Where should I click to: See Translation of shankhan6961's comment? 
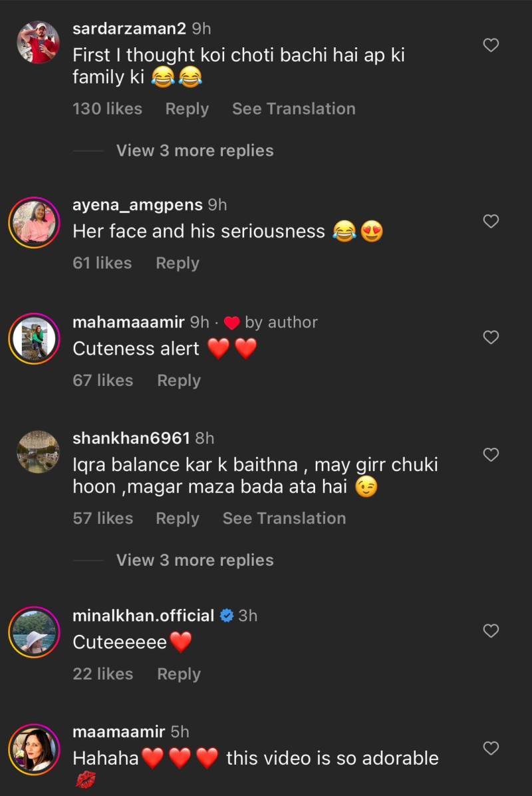coord(284,518)
